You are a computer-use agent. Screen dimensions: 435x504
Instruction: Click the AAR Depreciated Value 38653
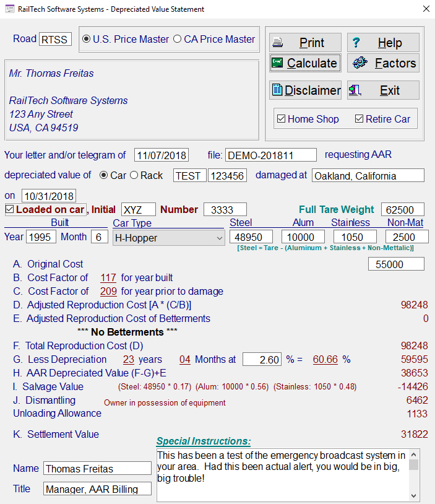pyautogui.click(x=415, y=373)
